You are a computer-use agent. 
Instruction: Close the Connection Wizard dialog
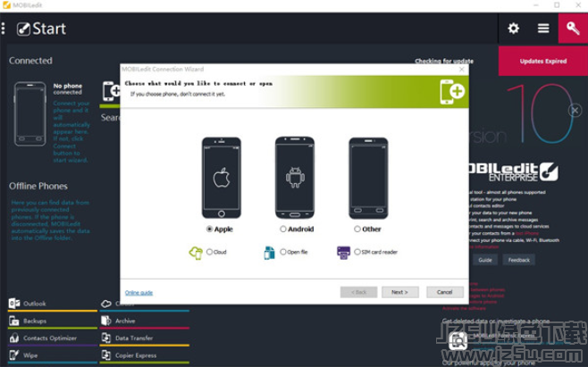(462, 70)
